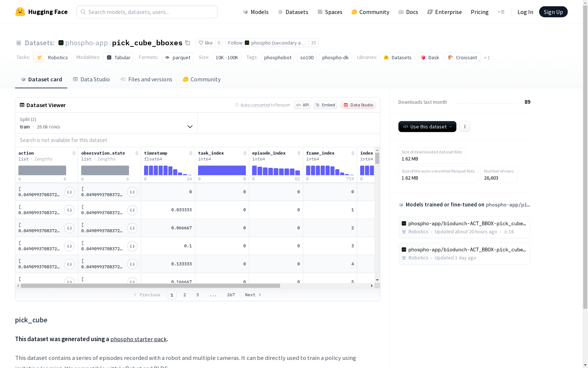The width and height of the screenshot is (588, 368).
Task: Sort by the task_index column
Action: (x=245, y=153)
